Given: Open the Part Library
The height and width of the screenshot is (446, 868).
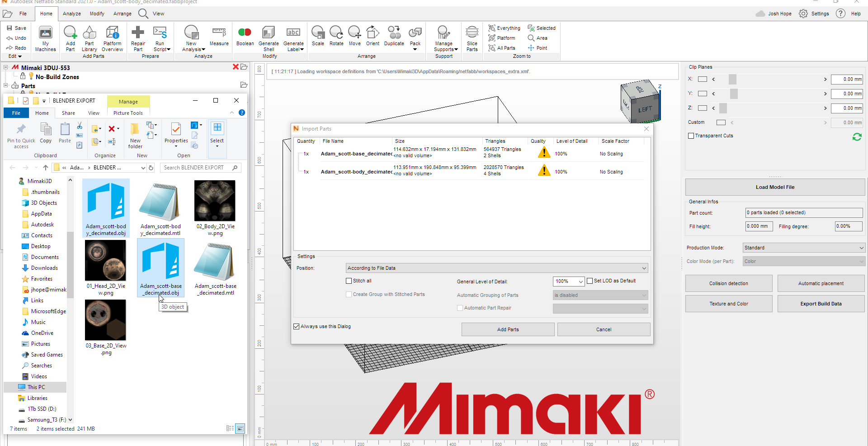Looking at the screenshot, I should [x=90, y=38].
